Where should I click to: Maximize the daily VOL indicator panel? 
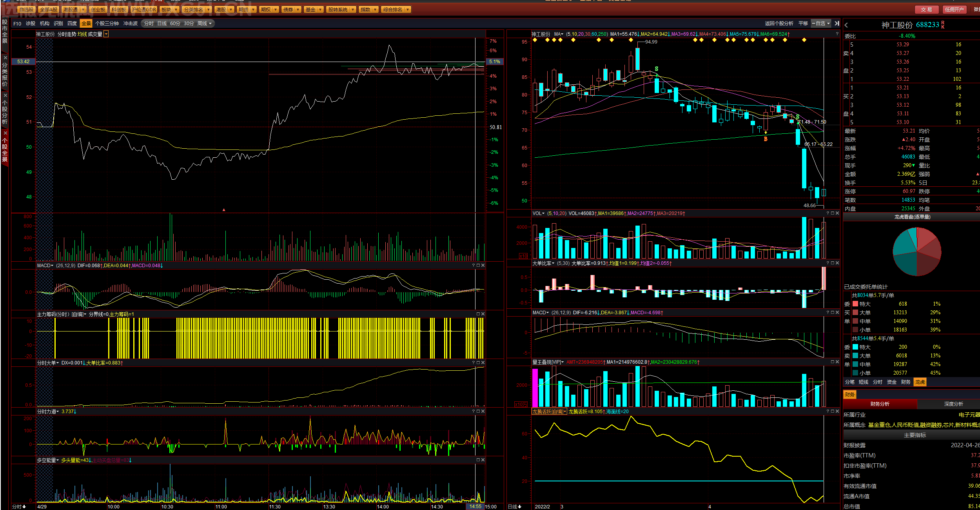tap(833, 213)
